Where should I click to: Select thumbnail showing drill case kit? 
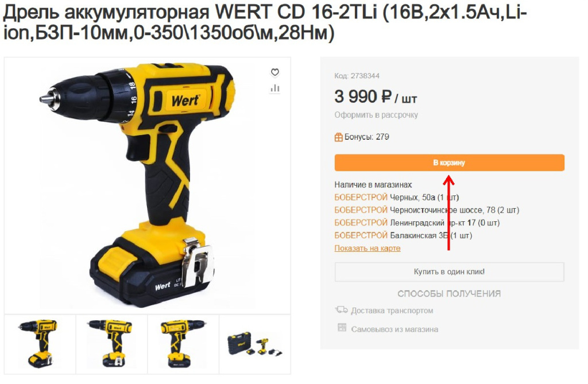[x=255, y=344]
